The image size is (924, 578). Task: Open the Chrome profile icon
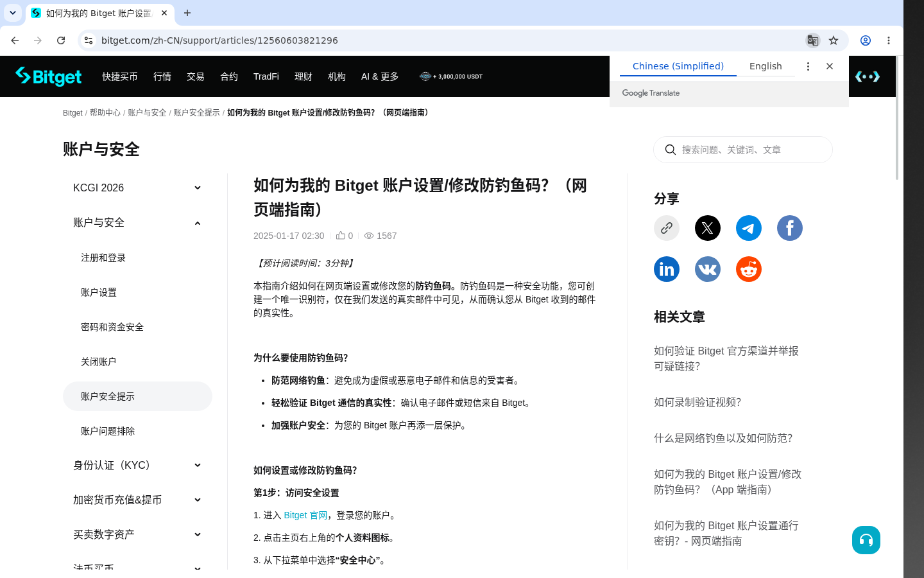866,40
